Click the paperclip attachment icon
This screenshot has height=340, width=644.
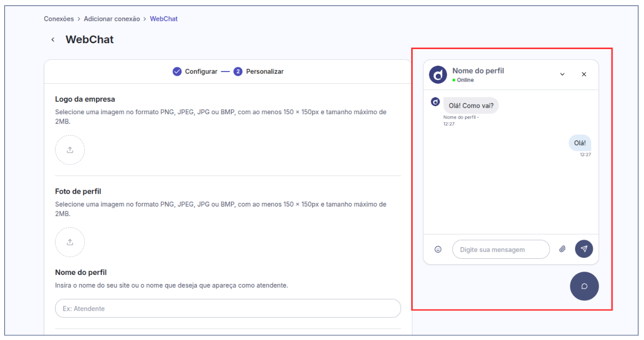click(562, 249)
